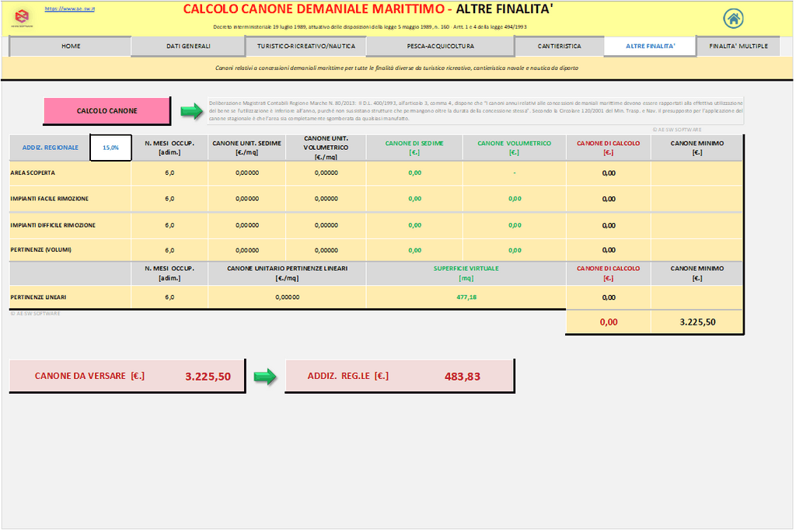The width and height of the screenshot is (796, 532).
Task: Click the ADDIZ. REG.LE result box
Action: [x=400, y=376]
